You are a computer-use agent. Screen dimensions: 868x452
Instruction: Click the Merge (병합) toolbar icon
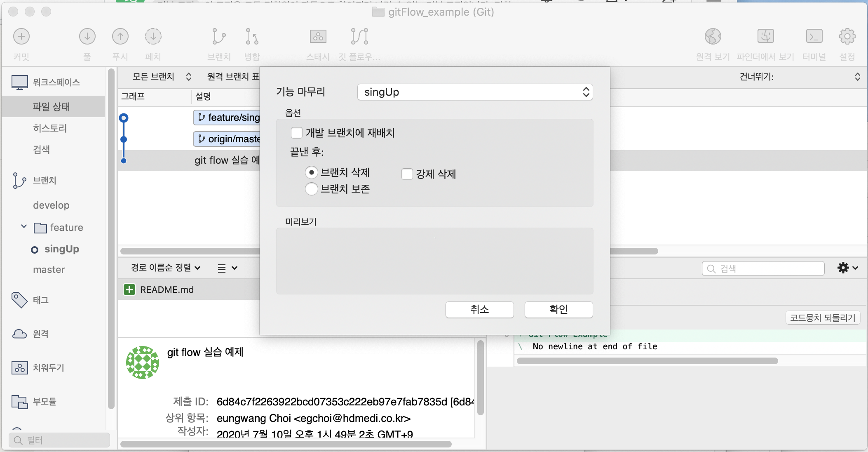[x=252, y=37]
